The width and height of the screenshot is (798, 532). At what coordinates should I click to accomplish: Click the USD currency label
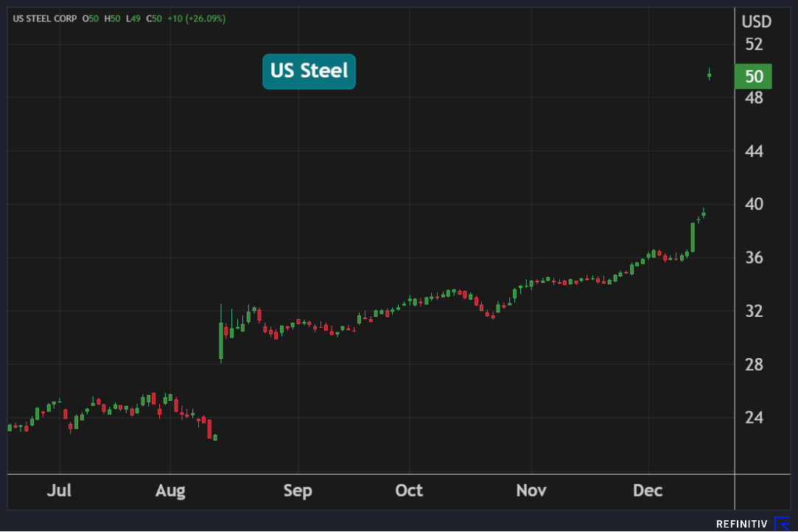coord(756,22)
